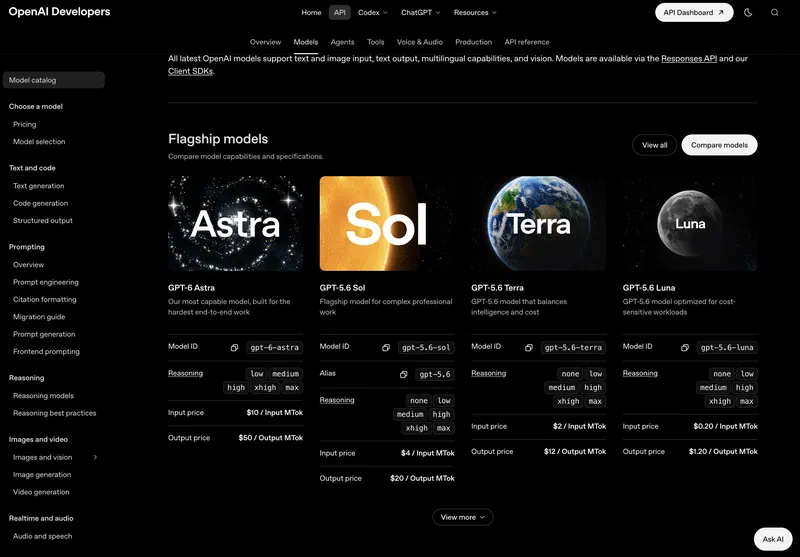The height and width of the screenshot is (557, 800).
Task: Open Video generation sidebar item
Action: tap(41, 492)
